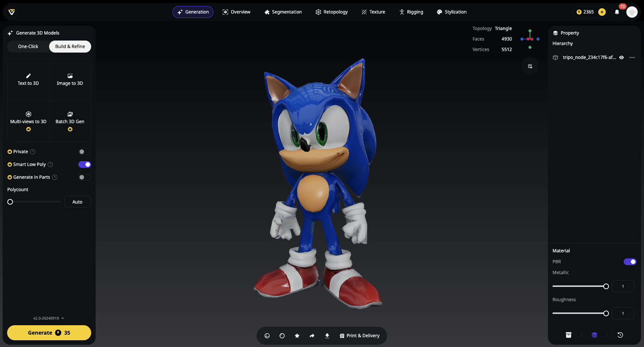Viewport: 644px width, 347px height.
Task: Click the 3D Sonic model preview
Action: click(x=318, y=184)
